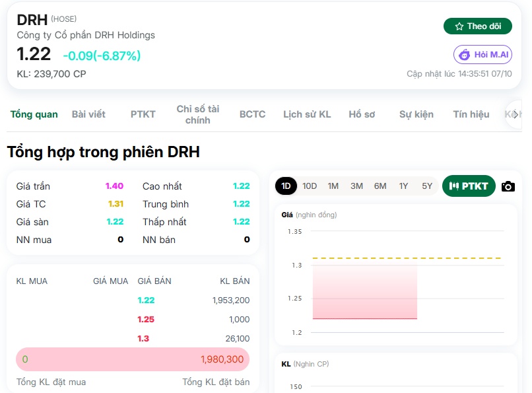The width and height of the screenshot is (532, 393).
Task: Click the Thấp nhất value 1.22
Action: click(241, 222)
